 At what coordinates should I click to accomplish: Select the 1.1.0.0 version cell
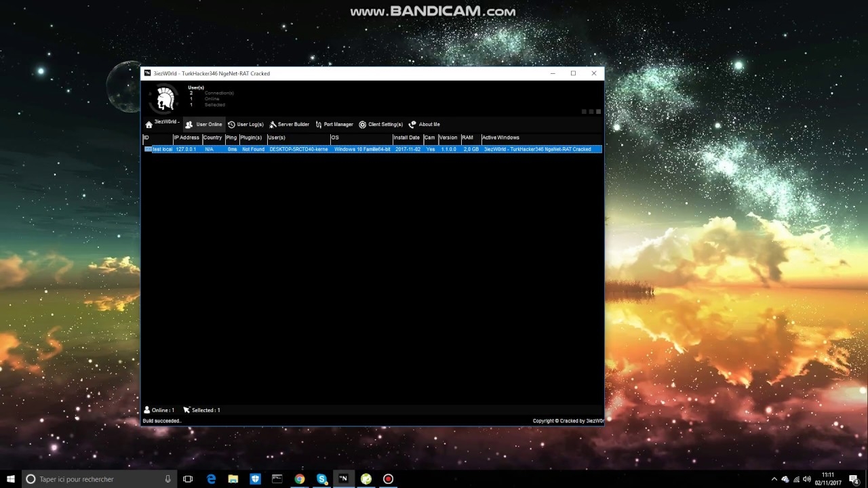[449, 149]
